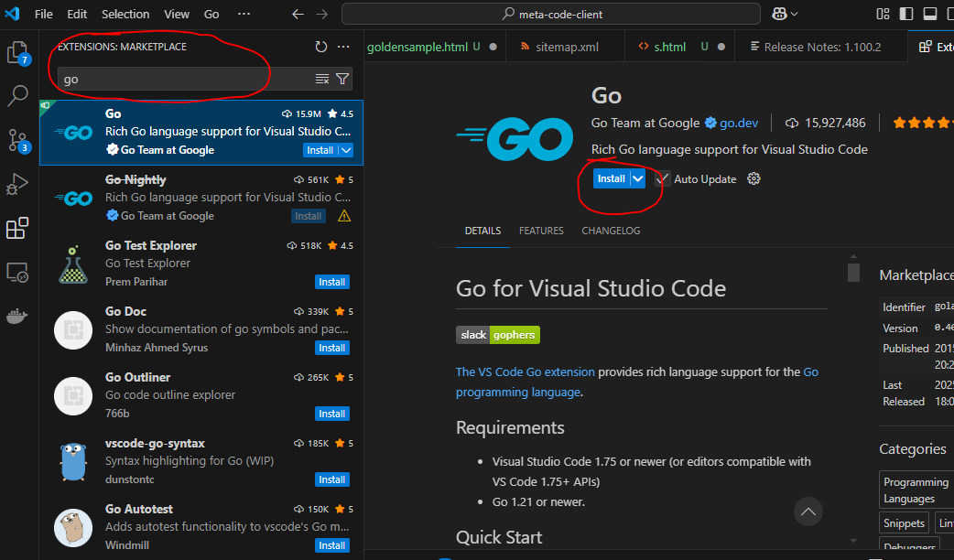Go back with the left arrow

click(x=298, y=14)
